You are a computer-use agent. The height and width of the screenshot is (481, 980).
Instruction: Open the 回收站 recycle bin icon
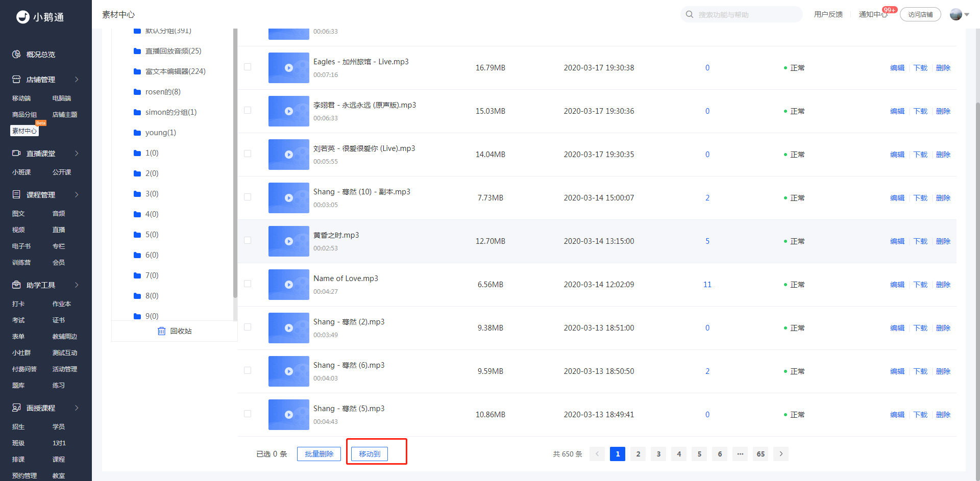coord(162,331)
